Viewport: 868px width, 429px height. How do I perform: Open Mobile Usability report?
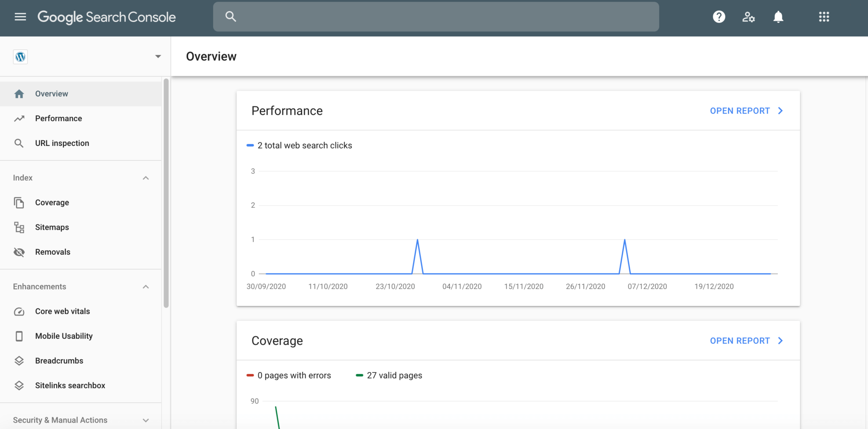pyautogui.click(x=81, y=336)
